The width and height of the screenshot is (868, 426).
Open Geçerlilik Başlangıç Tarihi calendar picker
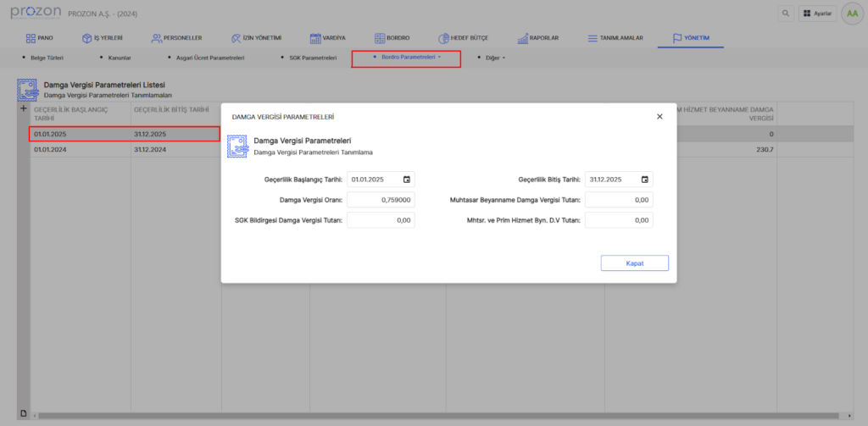click(x=407, y=180)
